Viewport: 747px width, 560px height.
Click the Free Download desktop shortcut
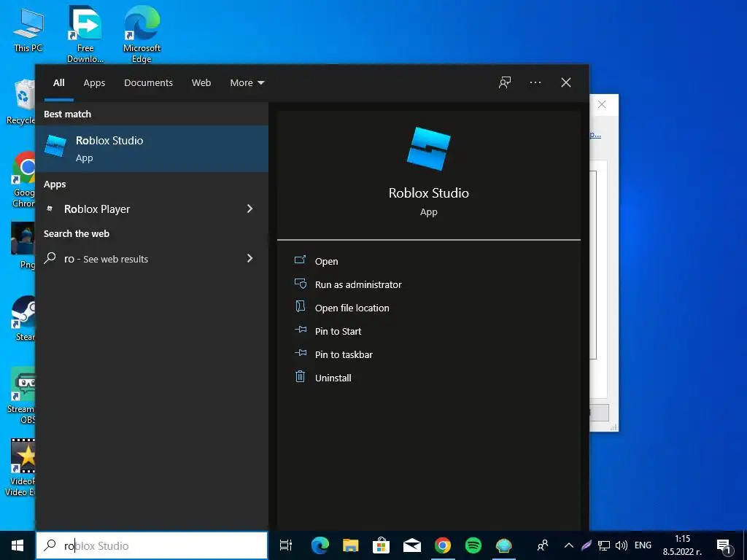tap(85, 34)
